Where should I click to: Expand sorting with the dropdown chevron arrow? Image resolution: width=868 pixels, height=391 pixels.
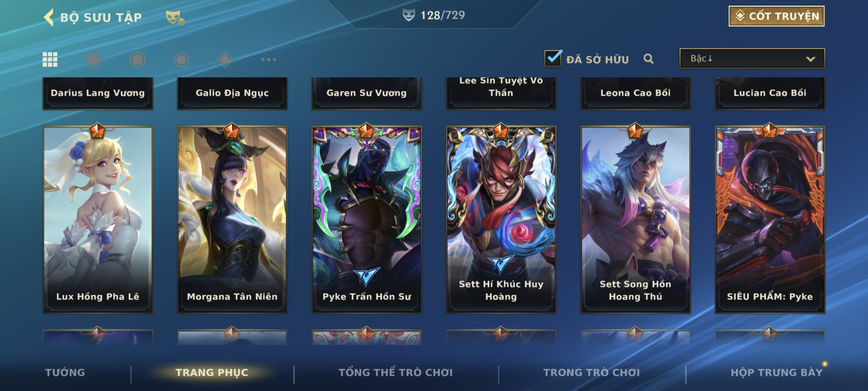click(x=810, y=59)
